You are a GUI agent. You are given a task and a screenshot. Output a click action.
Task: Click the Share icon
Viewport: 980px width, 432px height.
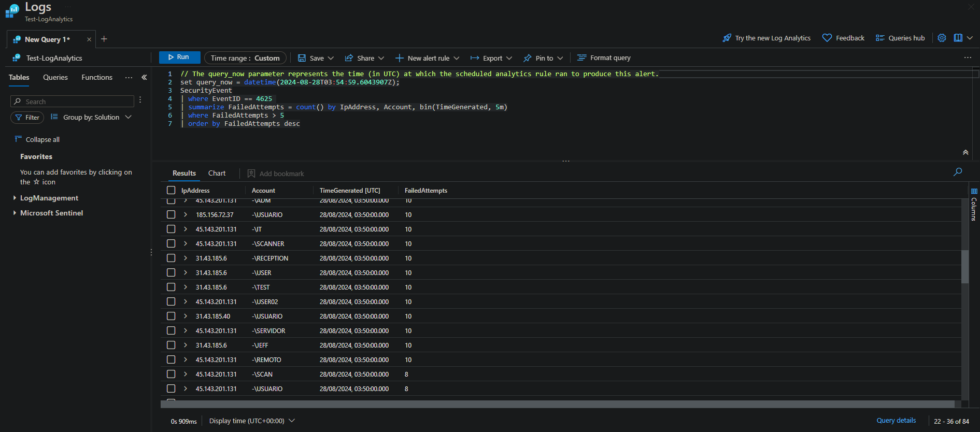click(349, 58)
